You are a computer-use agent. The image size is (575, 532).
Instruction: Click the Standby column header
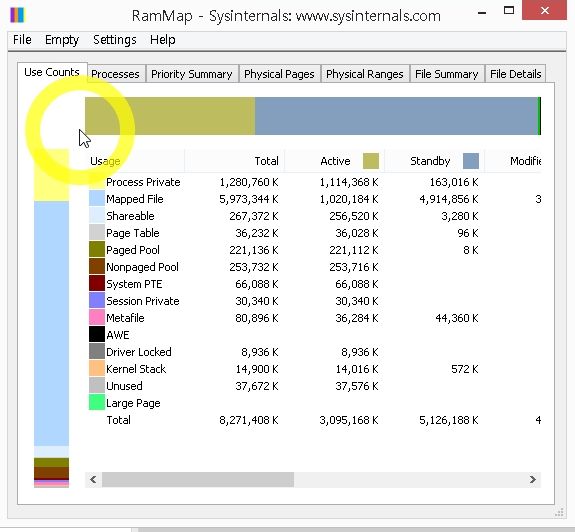(x=435, y=161)
